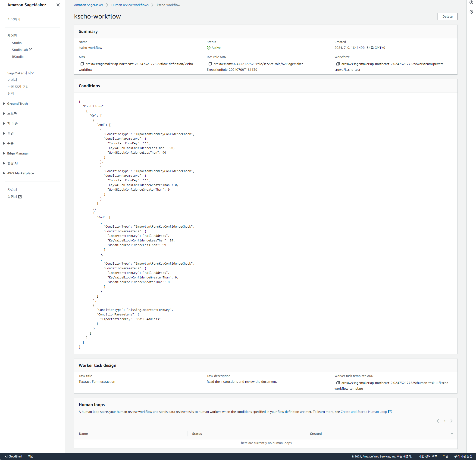This screenshot has height=460, width=476.
Task: Copy the flow definition ARN
Action: [x=82, y=64]
